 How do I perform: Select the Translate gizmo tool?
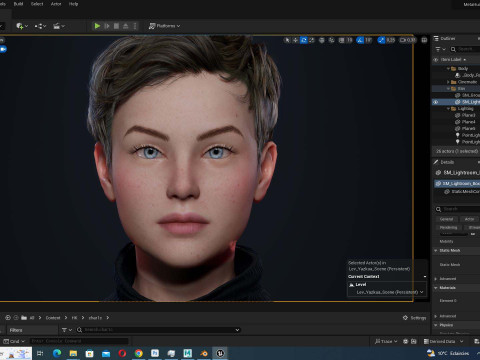295,40
